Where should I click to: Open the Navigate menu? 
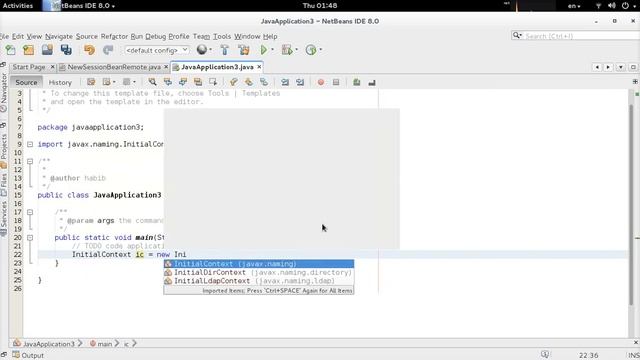(x=59, y=36)
